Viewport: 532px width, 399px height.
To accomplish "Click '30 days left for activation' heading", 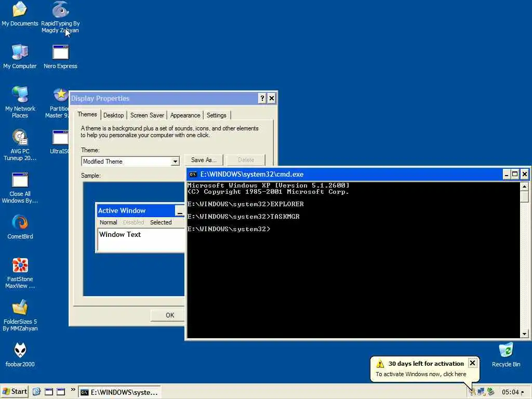I will tap(426, 364).
